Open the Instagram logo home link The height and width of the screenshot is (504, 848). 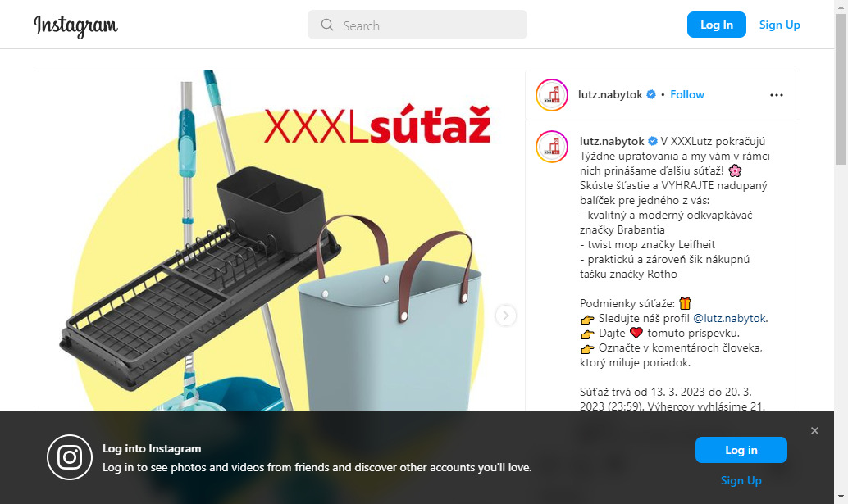point(75,25)
